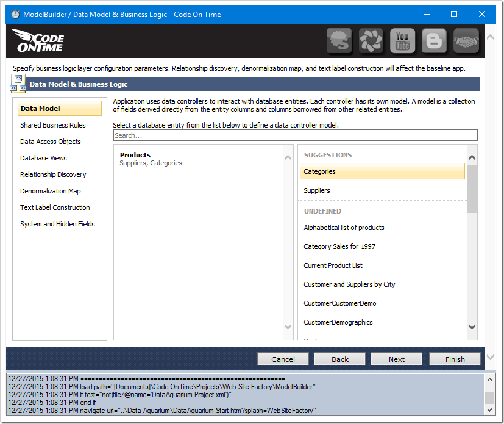Open the Blogger blog icon

pos(434,41)
